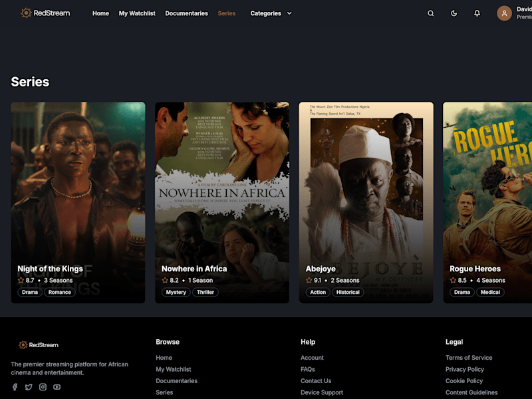Open the Twitter social icon
The width and height of the screenshot is (532, 399).
pos(29,387)
